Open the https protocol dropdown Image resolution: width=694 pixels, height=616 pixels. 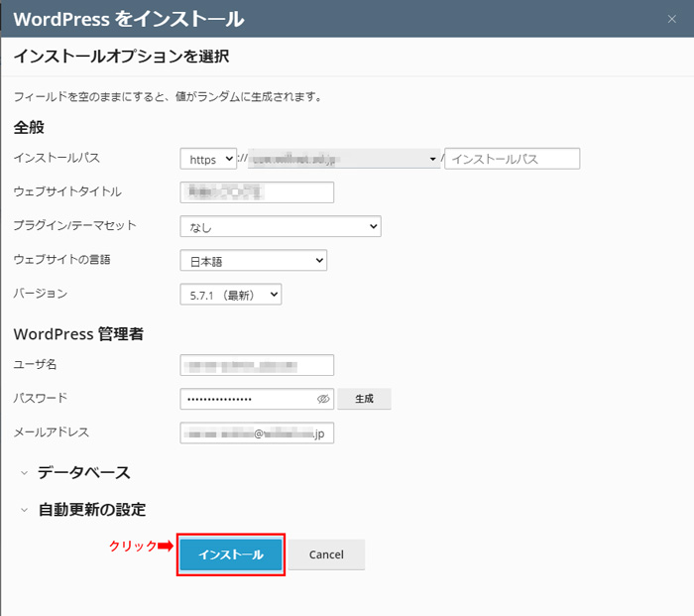click(x=208, y=159)
